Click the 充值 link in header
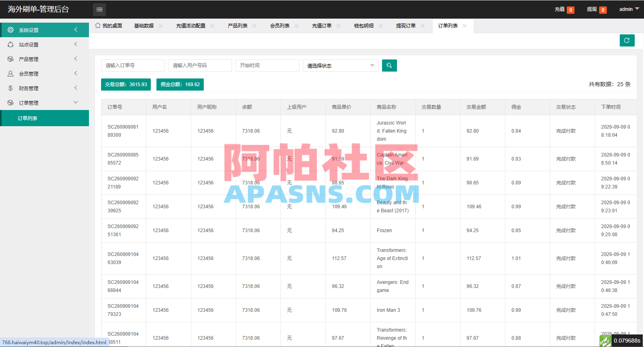Image resolution: width=644 pixels, height=347 pixels. coord(560,9)
